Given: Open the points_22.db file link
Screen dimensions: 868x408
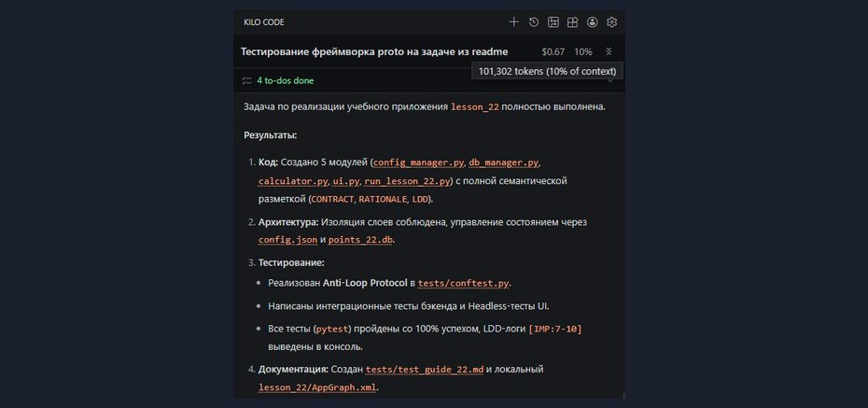Looking at the screenshot, I should [x=360, y=240].
